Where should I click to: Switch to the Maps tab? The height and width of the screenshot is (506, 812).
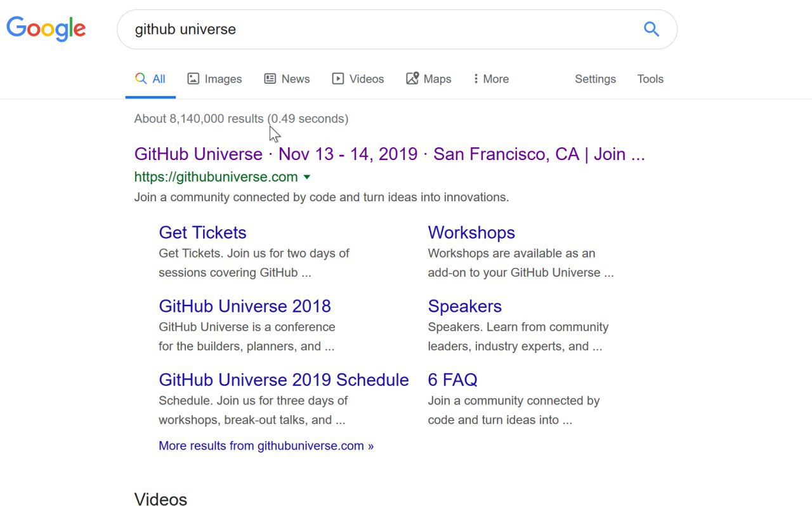pyautogui.click(x=429, y=79)
